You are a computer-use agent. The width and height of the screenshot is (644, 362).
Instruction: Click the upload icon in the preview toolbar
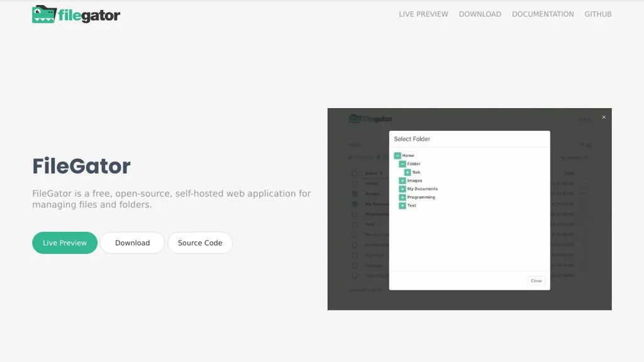[350, 156]
